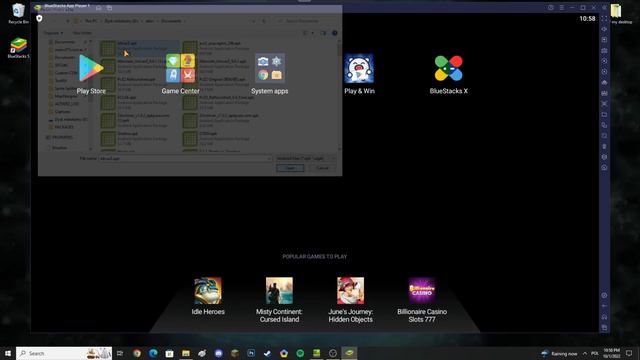The image size is (640, 360).
Task: Open File Explorer from the taskbar
Action: pos(186,353)
